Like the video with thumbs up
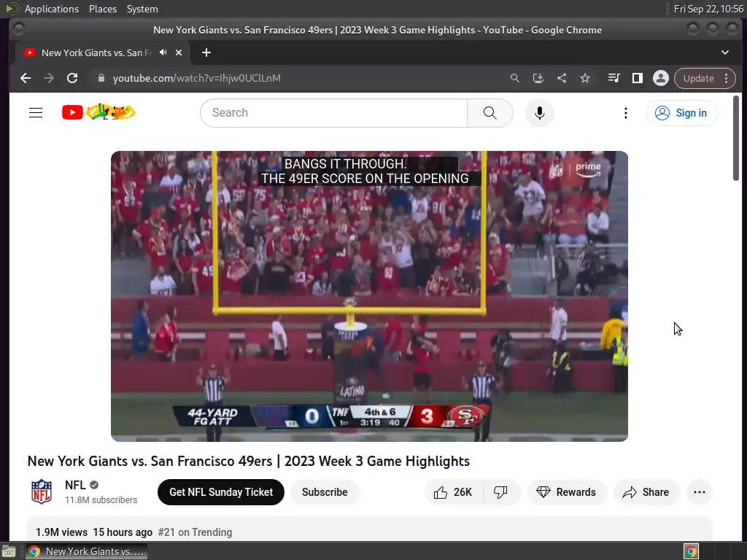Screen dimensions: 747x560 (x=453, y=492)
